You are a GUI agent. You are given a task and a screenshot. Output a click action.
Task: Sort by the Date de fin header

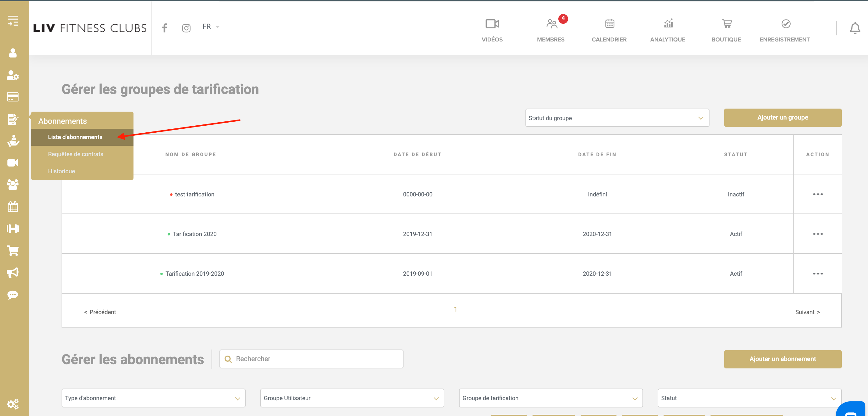(x=597, y=154)
